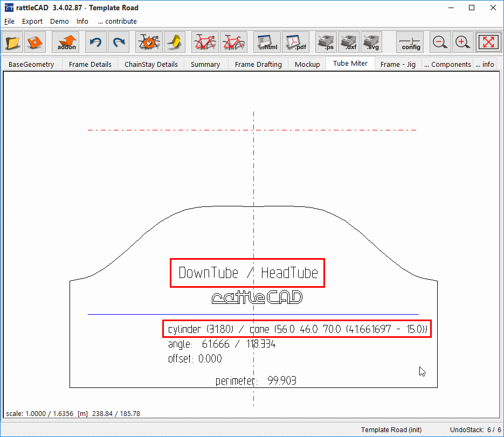504x437 pixels.
Task: Redo the last undone change
Action: click(119, 42)
